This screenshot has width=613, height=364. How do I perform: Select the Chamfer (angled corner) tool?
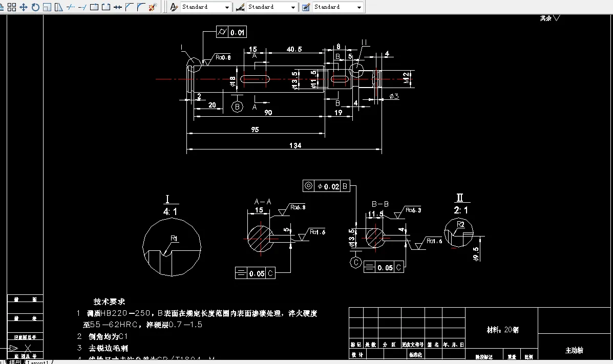point(129,7)
